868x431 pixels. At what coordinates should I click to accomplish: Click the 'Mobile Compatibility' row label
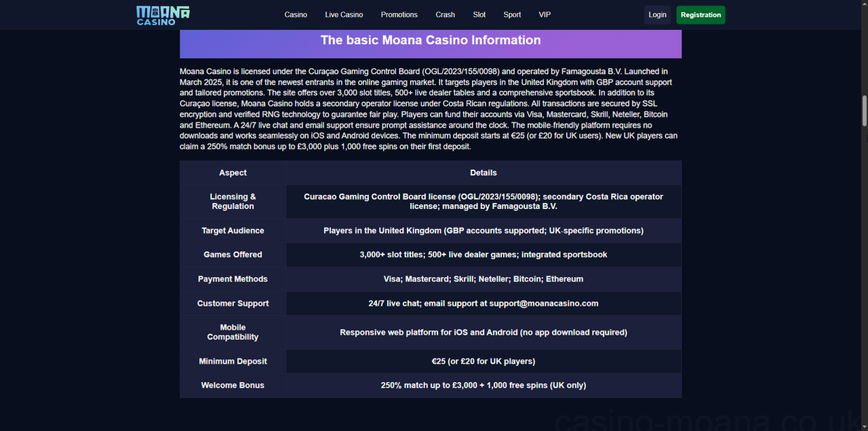[233, 332]
